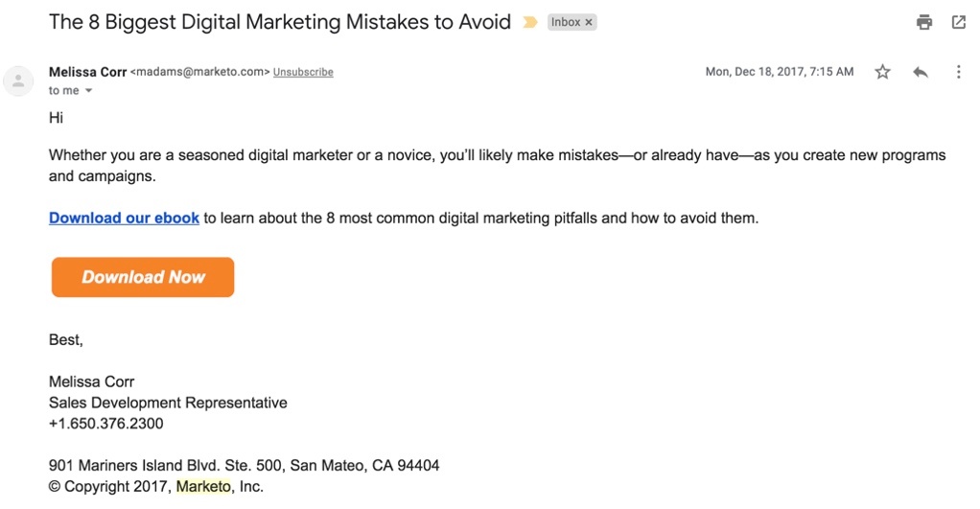Star this message from Melissa Corr
Image resolution: width=980 pixels, height=509 pixels.
click(x=882, y=72)
